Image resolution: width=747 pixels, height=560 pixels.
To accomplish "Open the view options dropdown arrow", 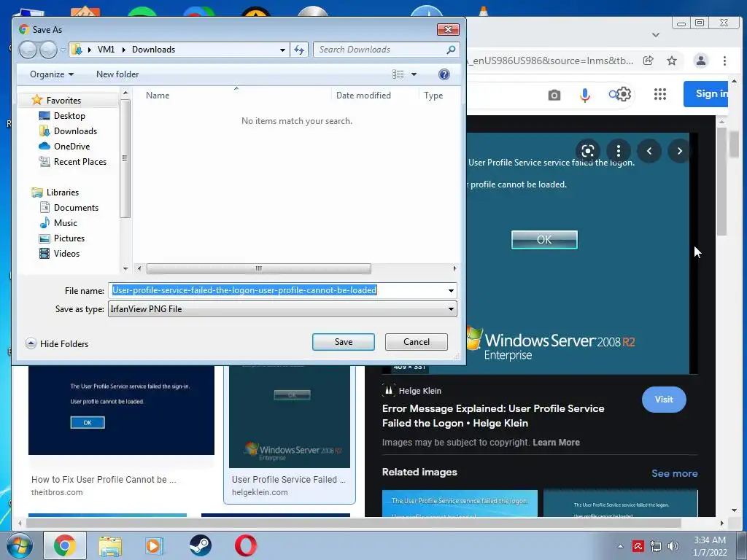I will tap(414, 74).
